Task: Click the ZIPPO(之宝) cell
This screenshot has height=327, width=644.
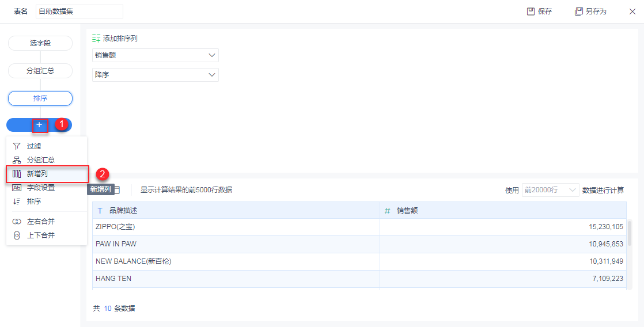Action: pyautogui.click(x=236, y=227)
